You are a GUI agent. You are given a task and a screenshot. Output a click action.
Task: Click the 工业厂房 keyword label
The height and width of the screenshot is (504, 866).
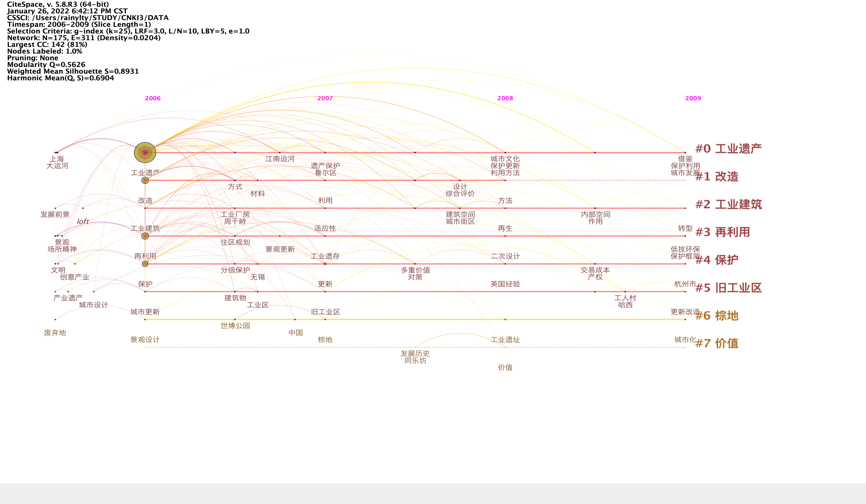point(235,215)
